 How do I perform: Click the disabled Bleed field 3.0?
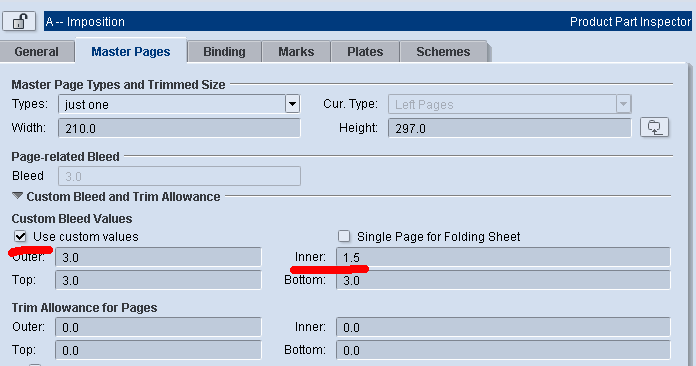point(179,176)
